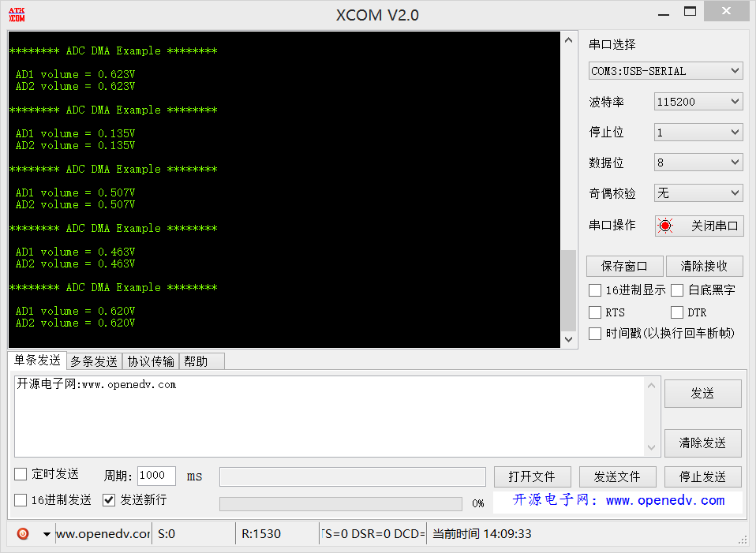
Task: Click the red status bar settings icon
Action: coord(23,534)
